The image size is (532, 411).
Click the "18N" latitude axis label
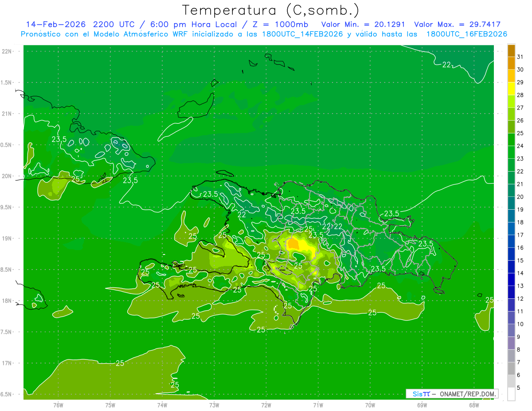pyautogui.click(x=8, y=301)
